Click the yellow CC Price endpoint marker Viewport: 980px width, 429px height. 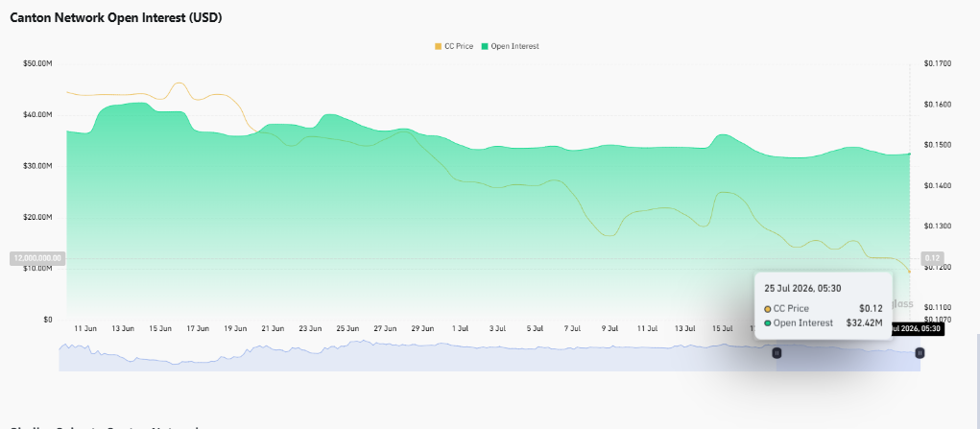[909, 272]
